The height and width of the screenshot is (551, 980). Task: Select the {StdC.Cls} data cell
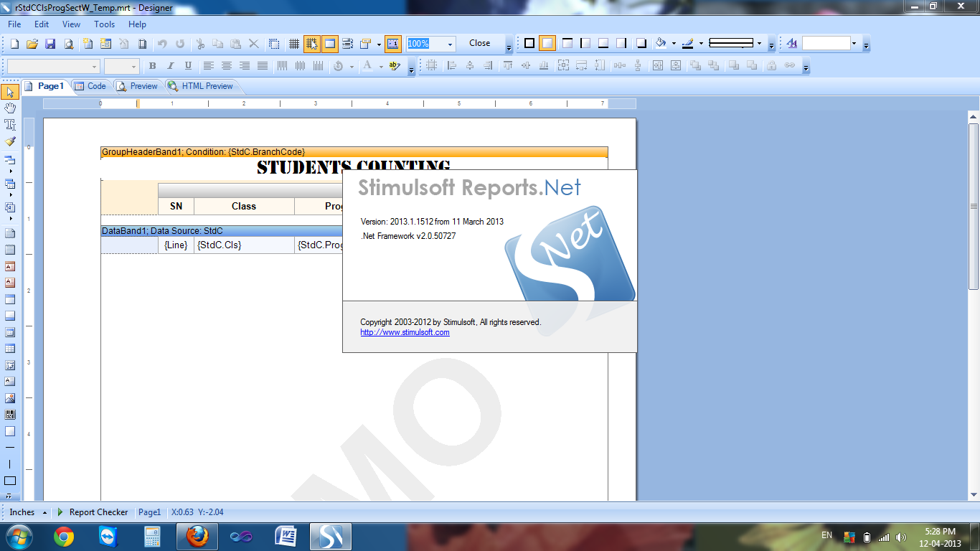coord(244,245)
